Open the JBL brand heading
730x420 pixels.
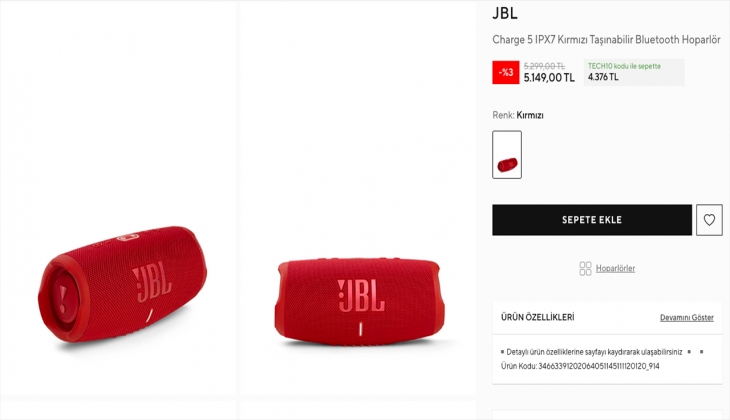[x=505, y=13]
